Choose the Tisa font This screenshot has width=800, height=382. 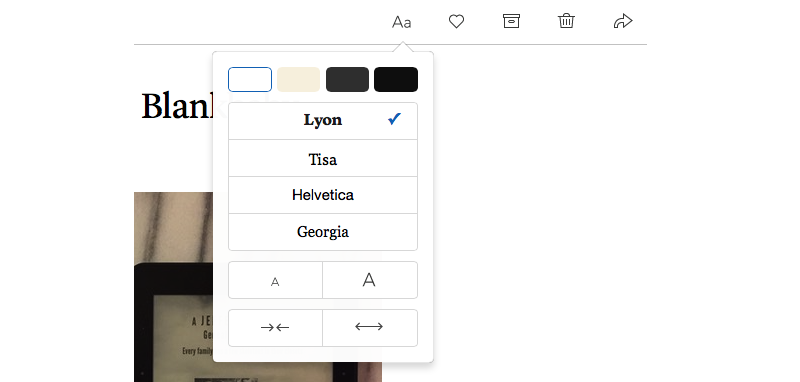323,158
